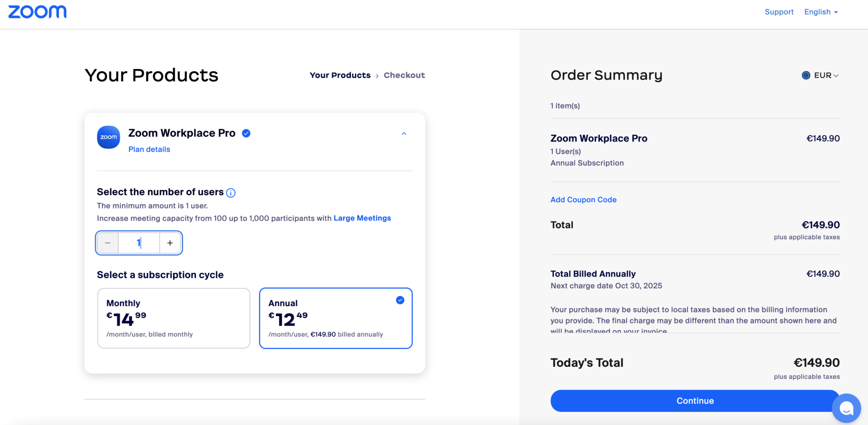Collapse the Zoom Workplace Pro plan card

403,134
